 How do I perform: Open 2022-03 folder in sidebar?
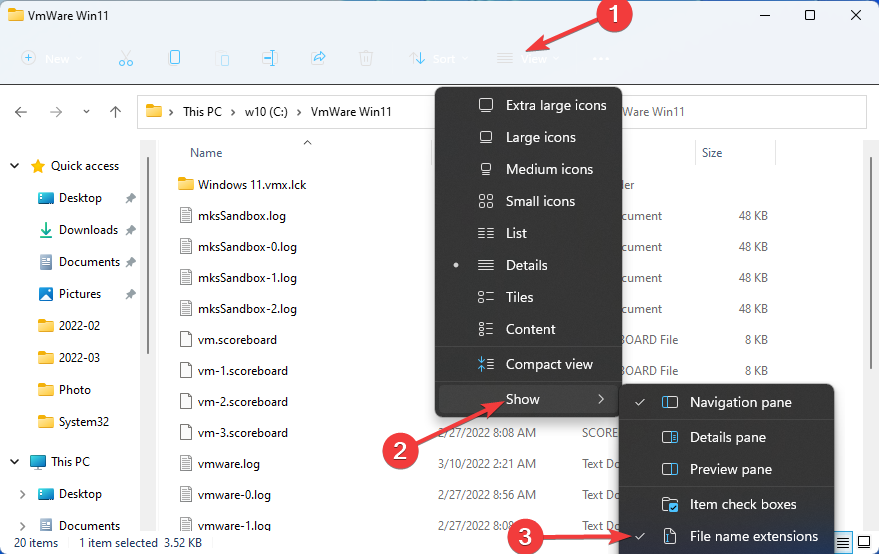coord(79,358)
